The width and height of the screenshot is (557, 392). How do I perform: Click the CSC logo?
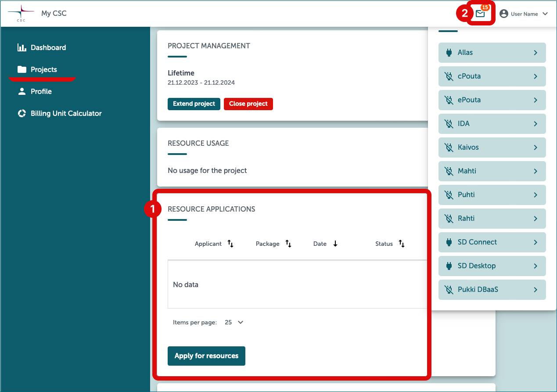(21, 14)
